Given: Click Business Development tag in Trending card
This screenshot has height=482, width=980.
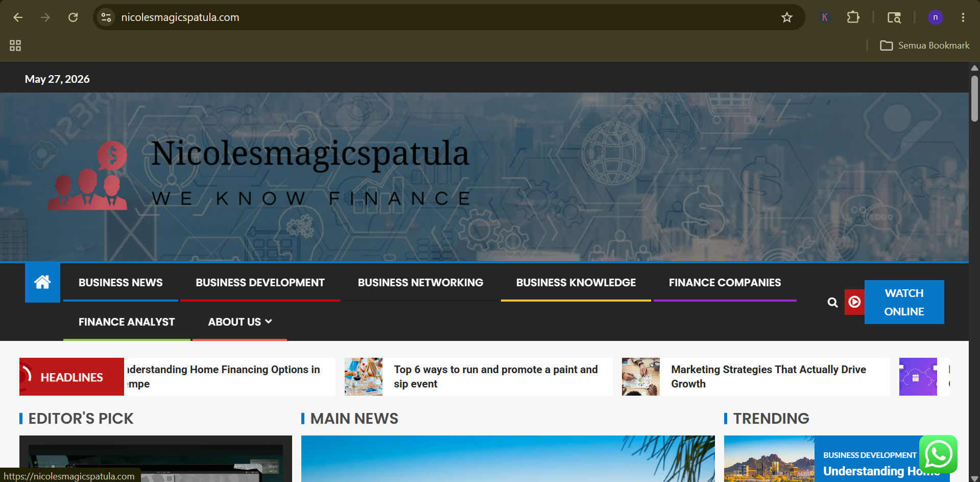Looking at the screenshot, I should pyautogui.click(x=870, y=455).
